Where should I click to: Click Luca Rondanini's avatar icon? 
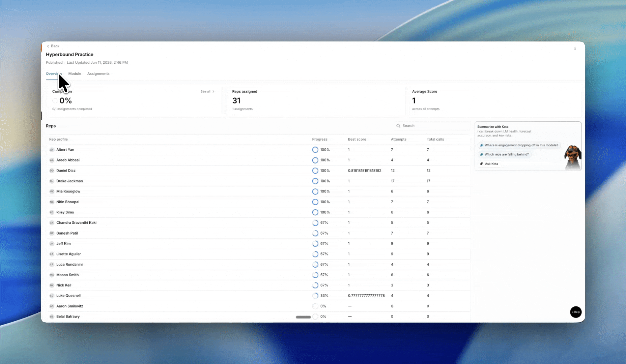coord(52,265)
